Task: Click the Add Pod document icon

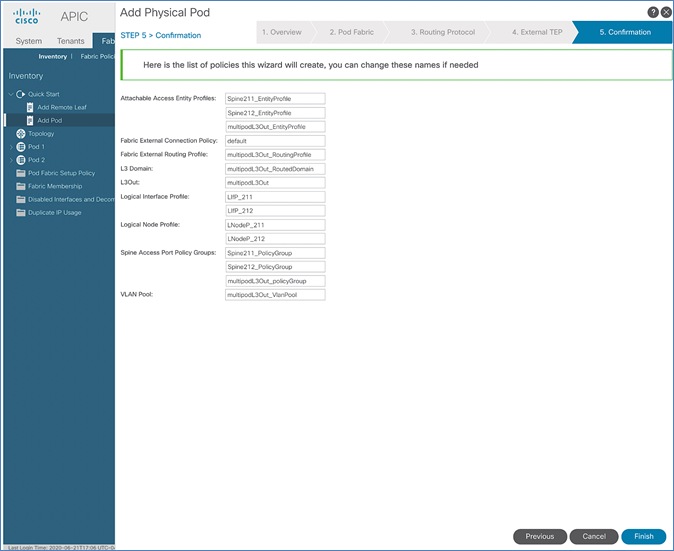Action: pos(30,120)
